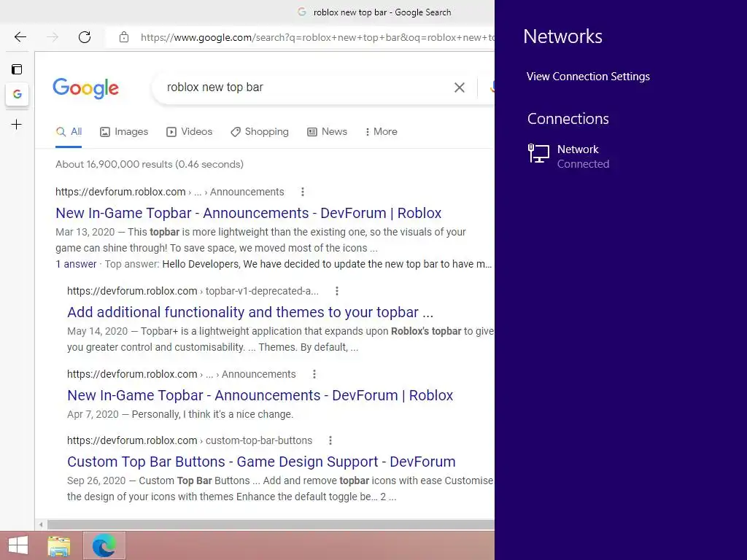Click the lock icon in the address bar
747x560 pixels.
coord(124,37)
